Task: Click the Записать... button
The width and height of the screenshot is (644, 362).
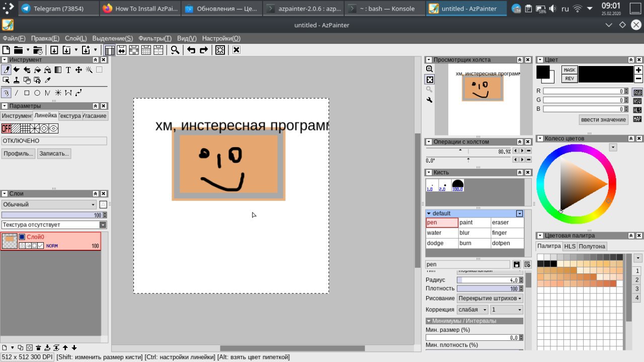Action: [54, 154]
